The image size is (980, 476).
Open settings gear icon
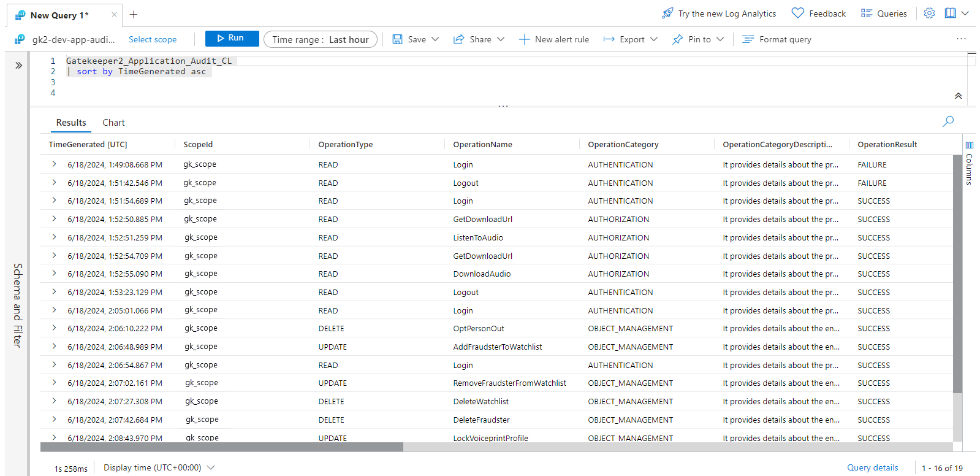(x=929, y=13)
